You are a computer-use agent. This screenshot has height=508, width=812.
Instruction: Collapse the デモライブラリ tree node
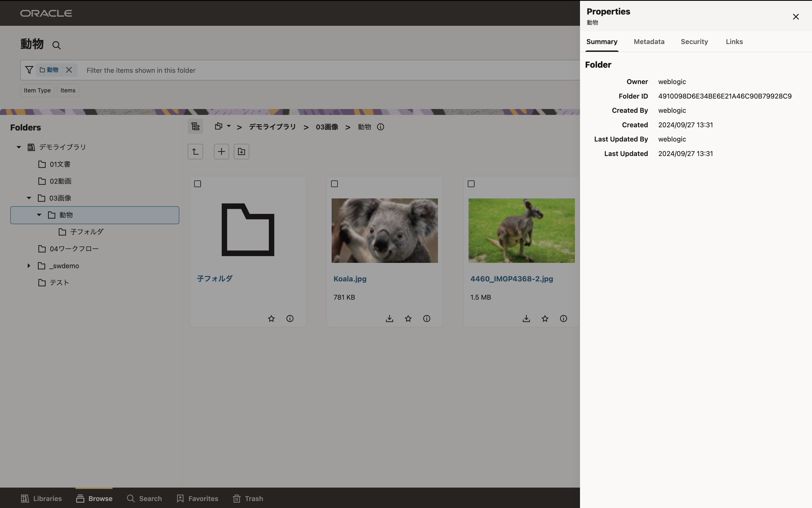click(x=19, y=147)
